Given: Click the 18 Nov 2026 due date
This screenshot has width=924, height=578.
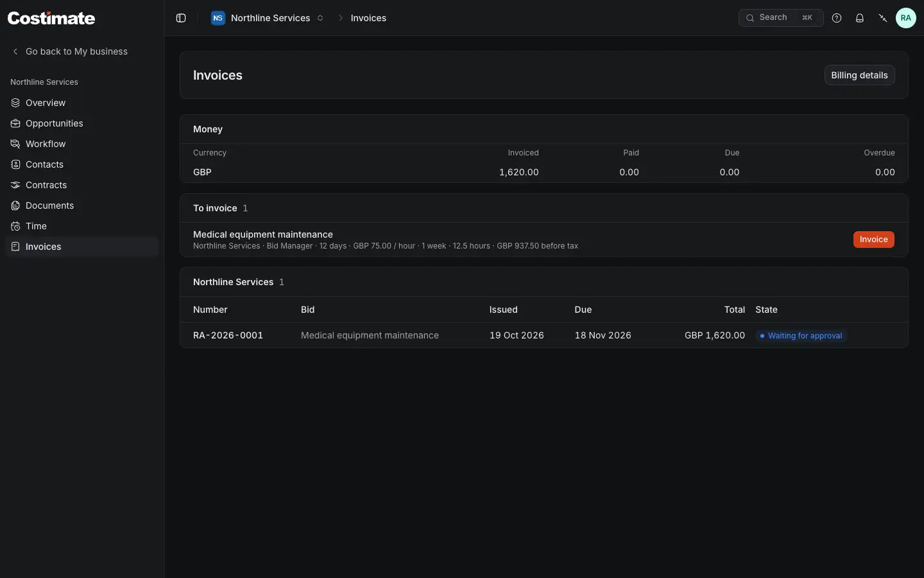Looking at the screenshot, I should (603, 335).
